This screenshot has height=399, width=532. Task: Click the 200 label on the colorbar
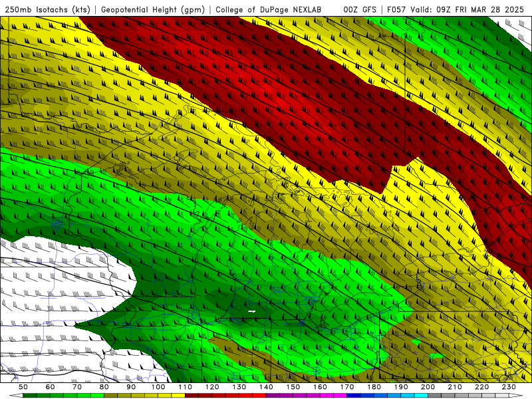tap(428, 387)
